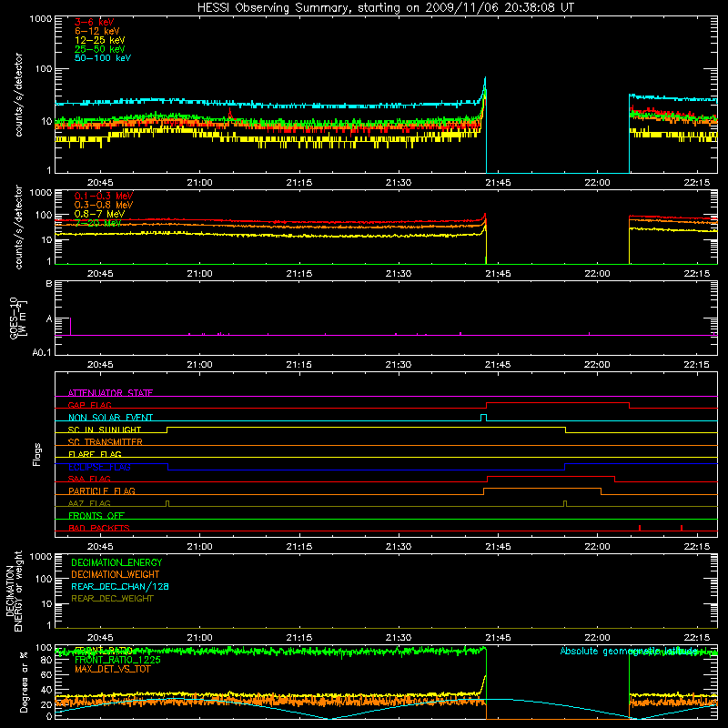Viewport: 728px width, 728px height.
Task: Pick the ECLIPSE_FLAG label
Action: (x=99, y=467)
